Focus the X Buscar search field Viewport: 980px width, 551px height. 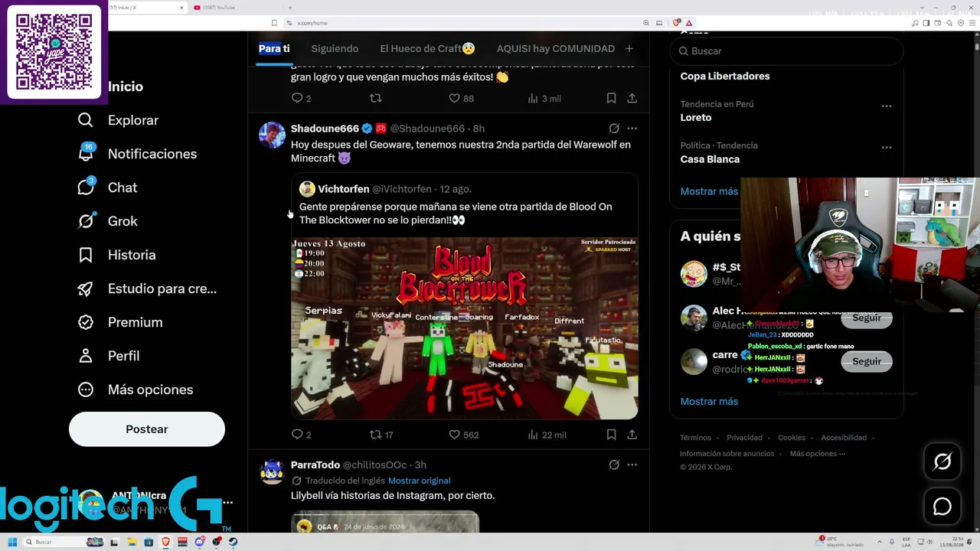click(786, 51)
